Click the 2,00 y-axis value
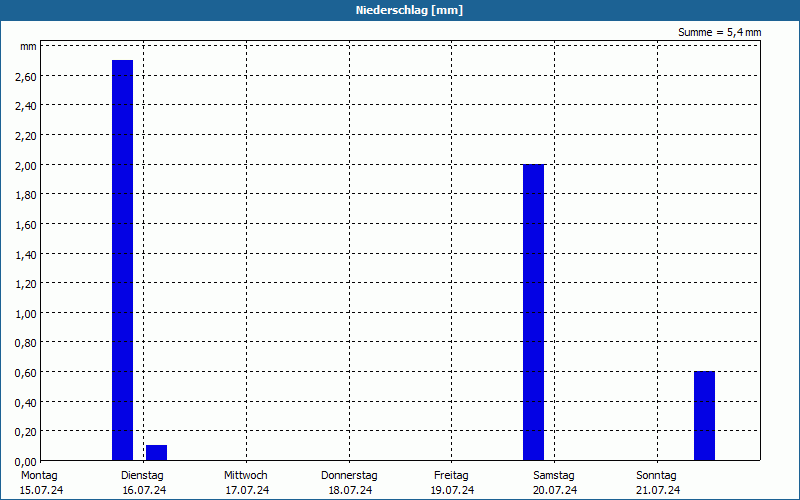Screen dimensions: 800x500 coord(26,165)
